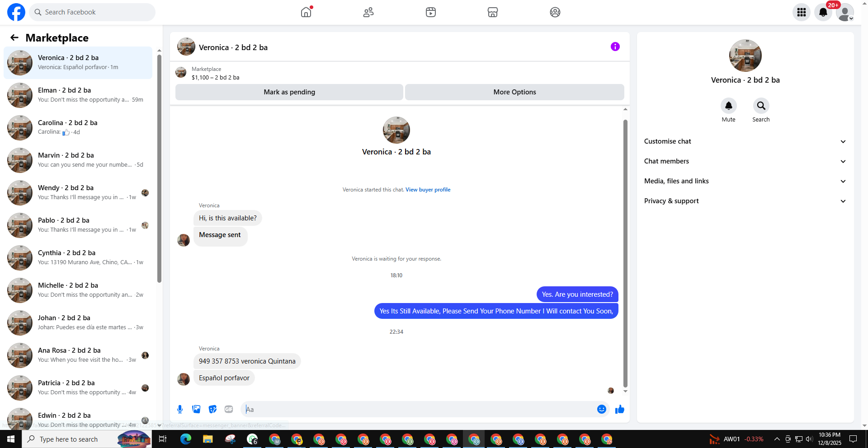868x448 pixels.
Task: Open the Carolina · 2 bd 2 ba conversation
Action: click(x=78, y=127)
